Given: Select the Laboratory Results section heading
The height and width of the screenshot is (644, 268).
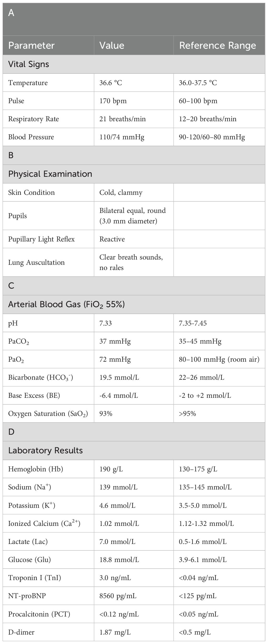Looking at the screenshot, I should pyautogui.click(x=45, y=450).
